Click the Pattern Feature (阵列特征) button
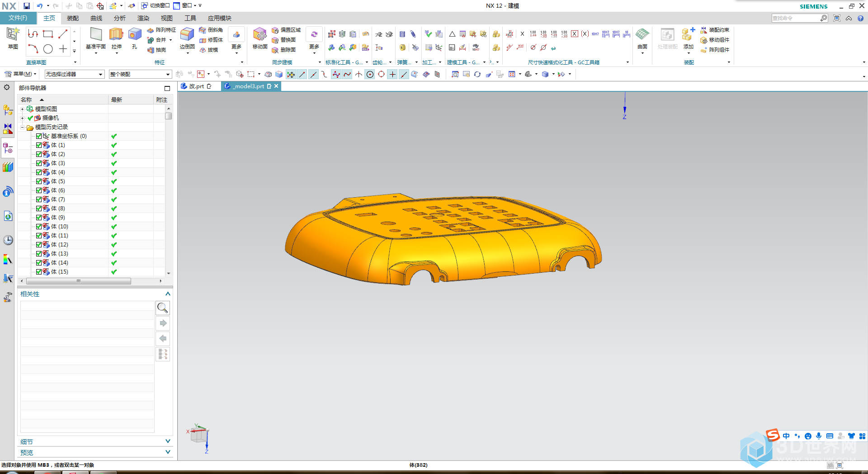This screenshot has height=474, width=868. coord(161,30)
